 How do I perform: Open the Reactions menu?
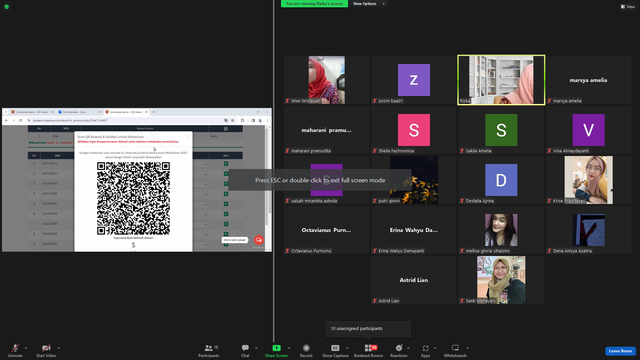click(x=399, y=351)
